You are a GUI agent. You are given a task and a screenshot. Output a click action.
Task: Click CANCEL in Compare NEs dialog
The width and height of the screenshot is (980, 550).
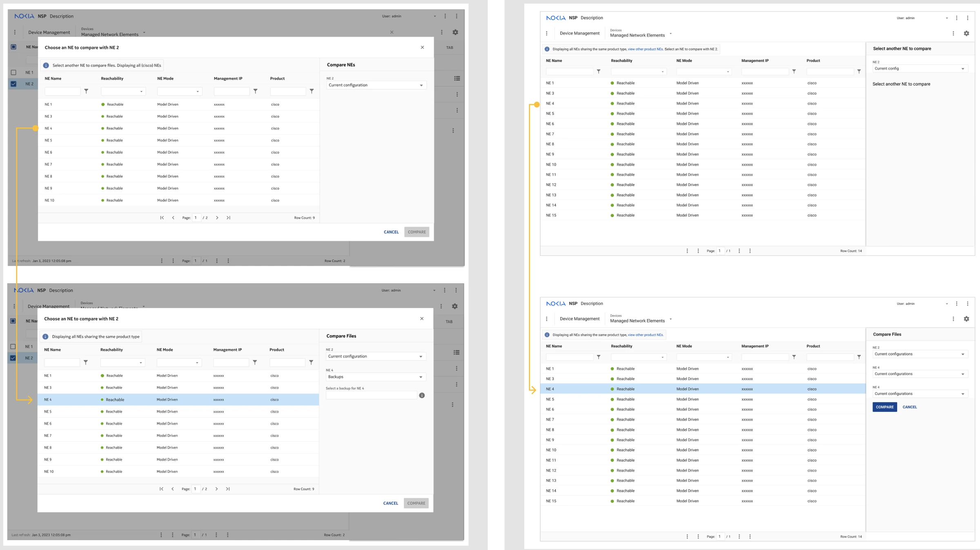(391, 232)
